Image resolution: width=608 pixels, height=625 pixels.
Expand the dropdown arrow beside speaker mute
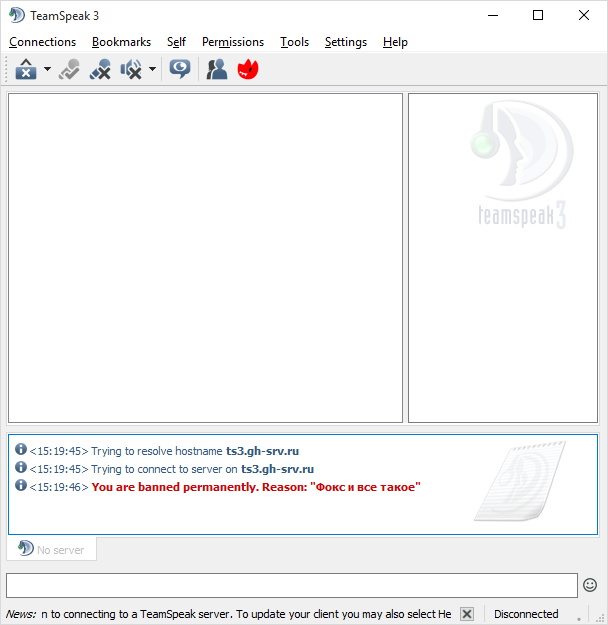152,69
